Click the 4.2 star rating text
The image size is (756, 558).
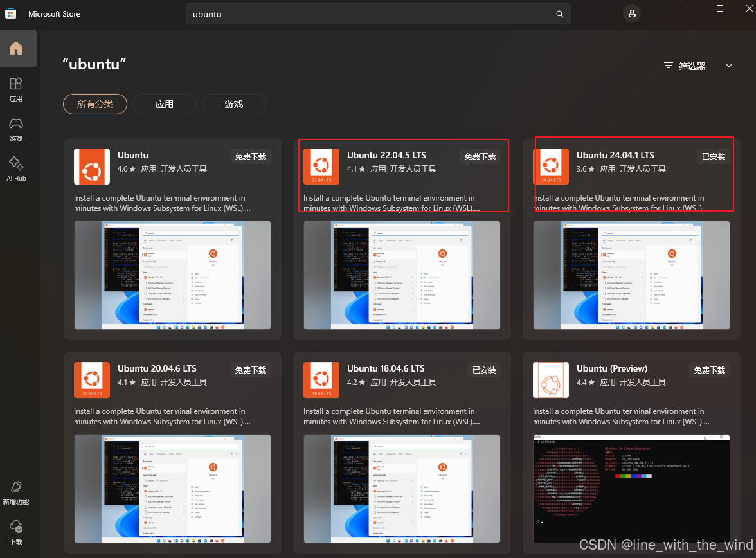[356, 382]
